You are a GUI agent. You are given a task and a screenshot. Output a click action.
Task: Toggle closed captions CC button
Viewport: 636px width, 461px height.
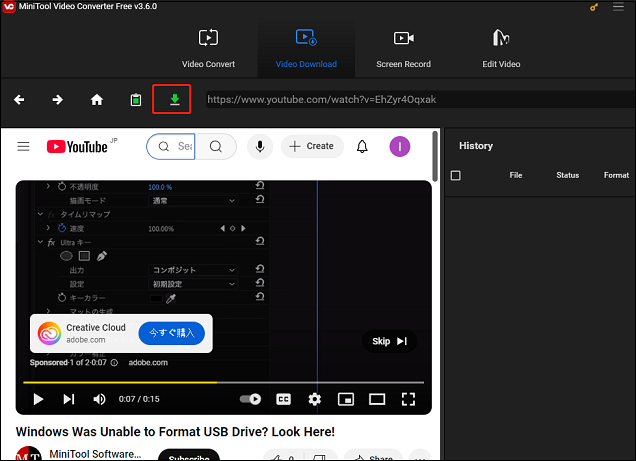tap(283, 399)
